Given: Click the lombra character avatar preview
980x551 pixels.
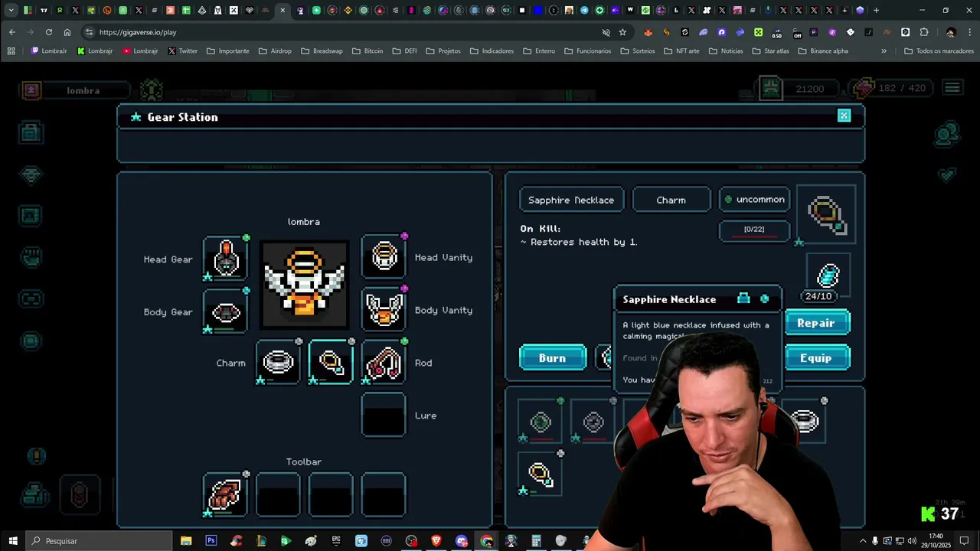Looking at the screenshot, I should tap(305, 284).
